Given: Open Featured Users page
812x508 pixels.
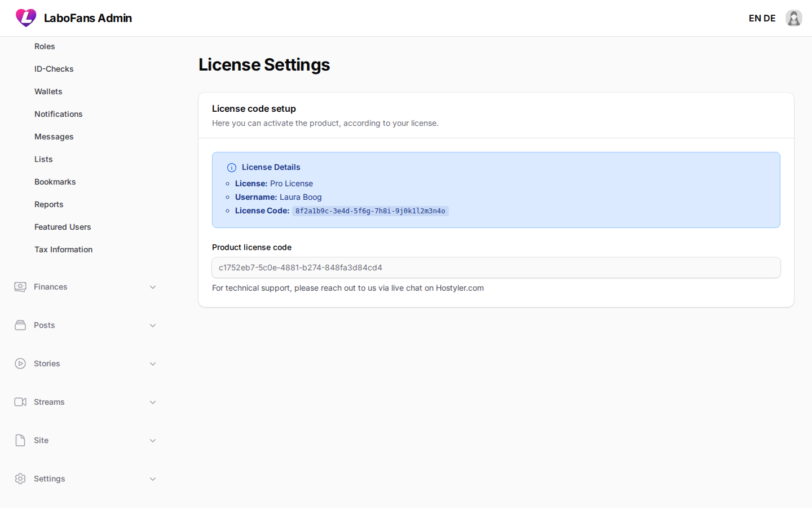Looking at the screenshot, I should pos(63,227).
